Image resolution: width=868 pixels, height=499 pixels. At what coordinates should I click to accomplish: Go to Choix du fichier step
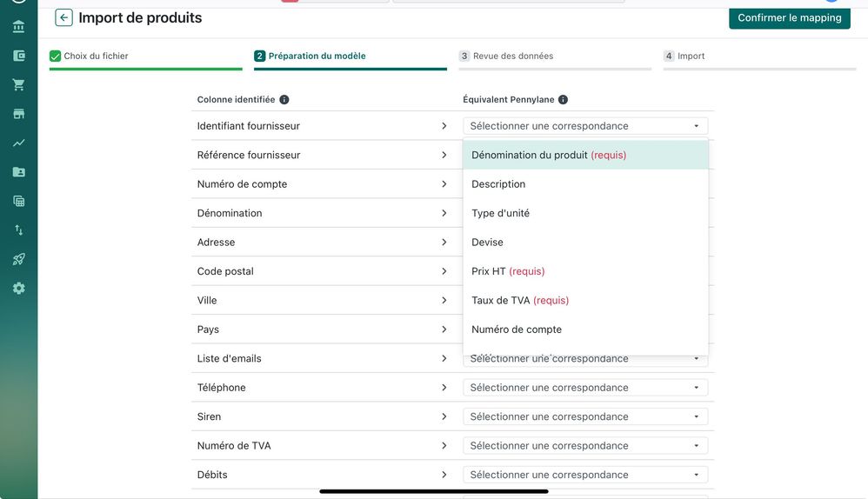click(96, 56)
